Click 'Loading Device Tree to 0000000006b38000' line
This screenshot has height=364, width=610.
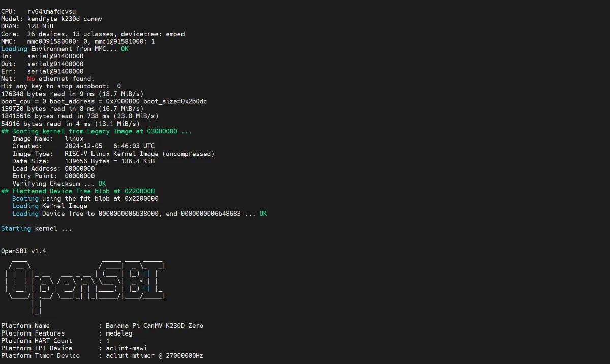pos(139,214)
